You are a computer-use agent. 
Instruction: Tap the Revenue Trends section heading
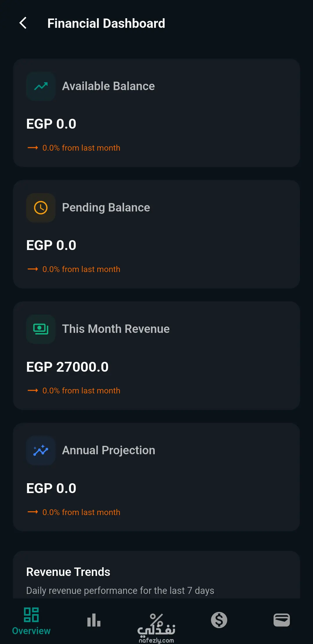[x=68, y=572]
